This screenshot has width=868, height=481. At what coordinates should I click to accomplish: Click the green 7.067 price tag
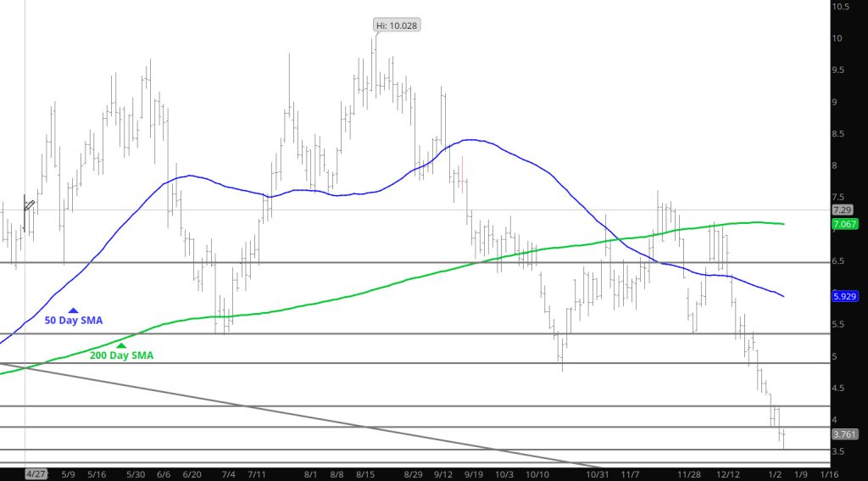pyautogui.click(x=843, y=224)
